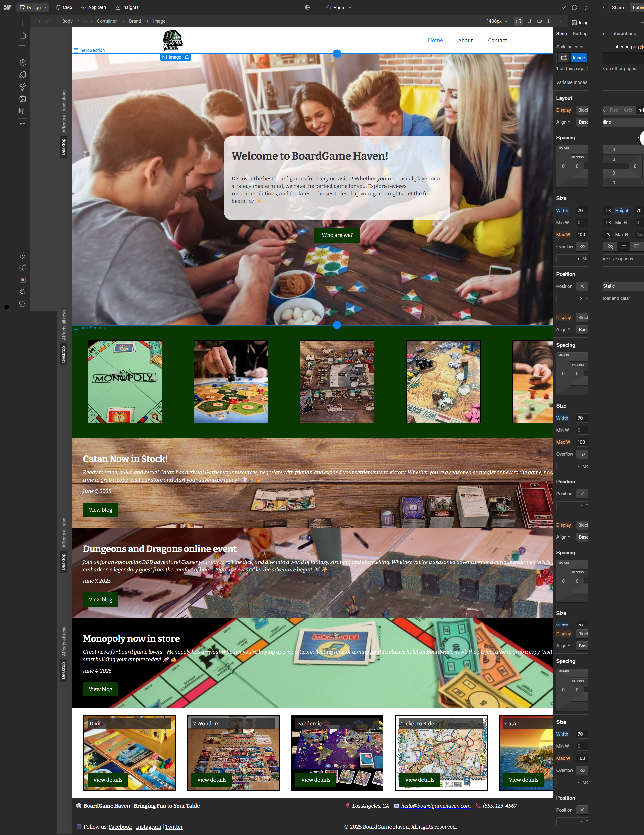Open the Navigator panel
Screen dimensions: 644x835
(x=23, y=47)
